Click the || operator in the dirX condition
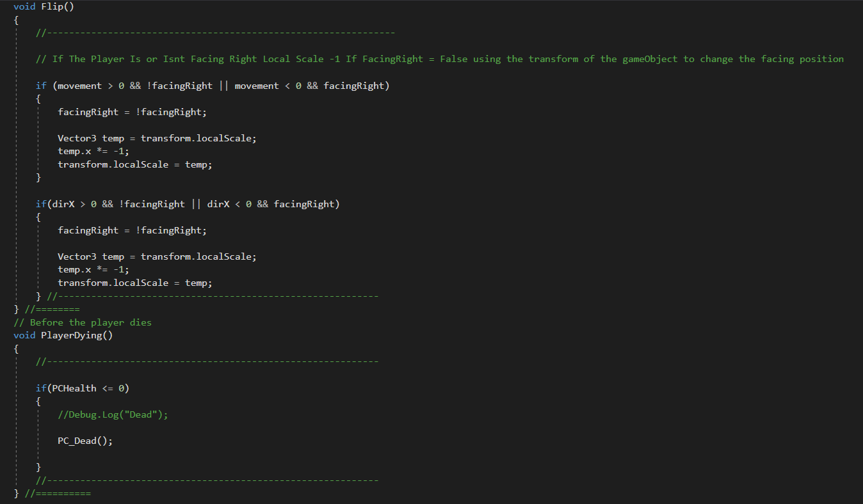This screenshot has width=863, height=504. (x=196, y=204)
